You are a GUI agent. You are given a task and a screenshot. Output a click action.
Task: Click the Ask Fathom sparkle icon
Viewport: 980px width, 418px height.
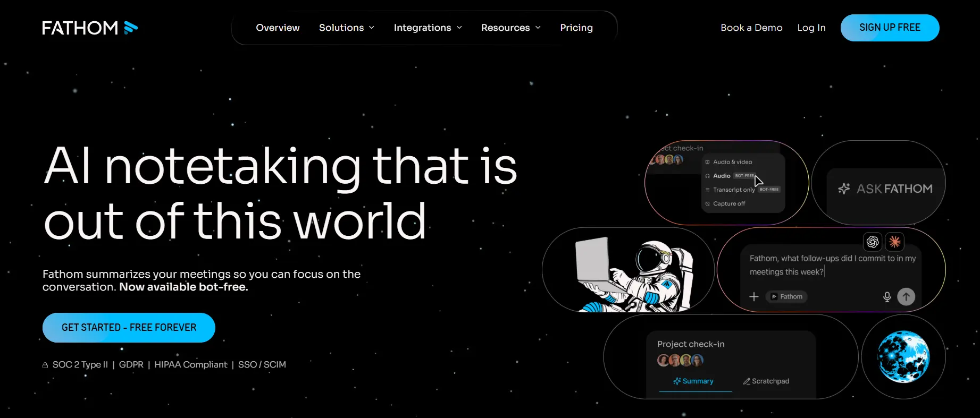(844, 189)
